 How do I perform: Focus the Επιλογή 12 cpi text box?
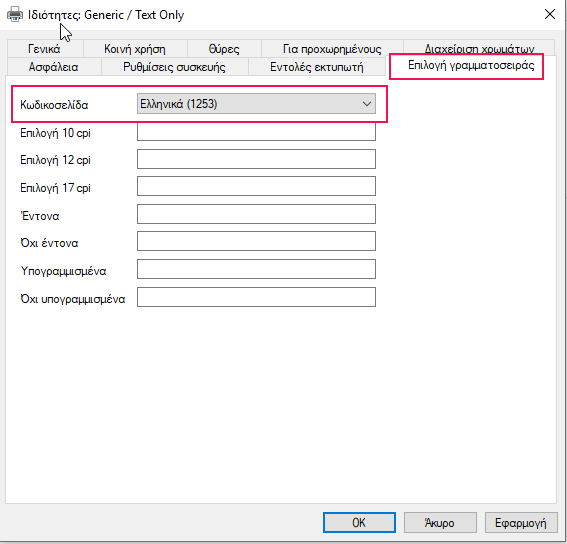[256, 159]
